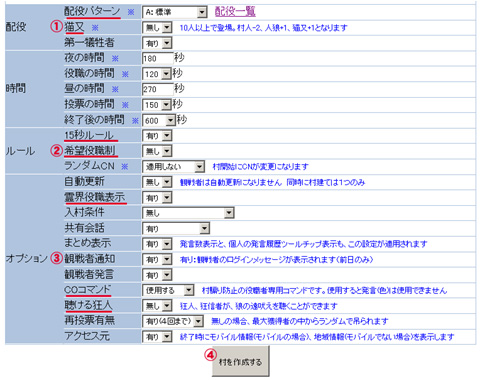Click the ※ mark next to 終了後の時間
Image resolution: width=480 pixels, height=380 pixels.
click(x=135, y=121)
